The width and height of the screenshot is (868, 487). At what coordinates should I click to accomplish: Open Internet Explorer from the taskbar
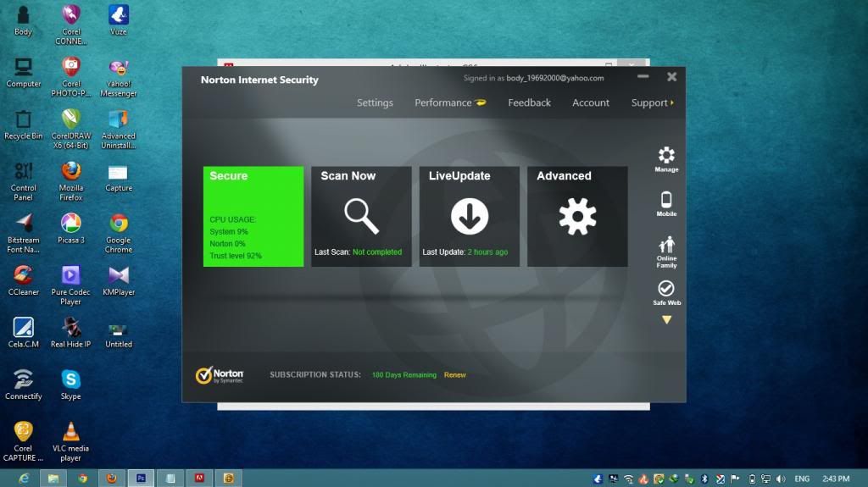pos(24,479)
